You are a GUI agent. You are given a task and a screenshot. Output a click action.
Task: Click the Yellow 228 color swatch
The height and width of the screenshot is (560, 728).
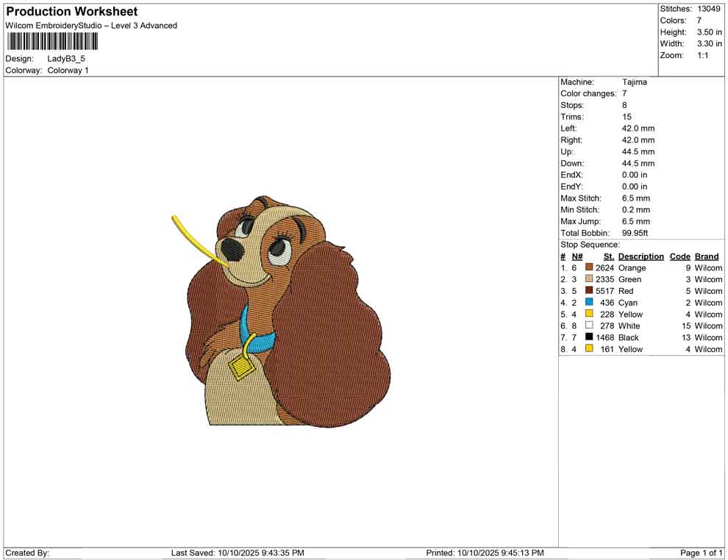589,314
